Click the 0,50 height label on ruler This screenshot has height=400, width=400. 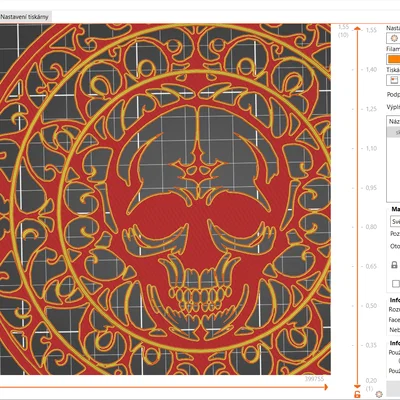[371, 306]
